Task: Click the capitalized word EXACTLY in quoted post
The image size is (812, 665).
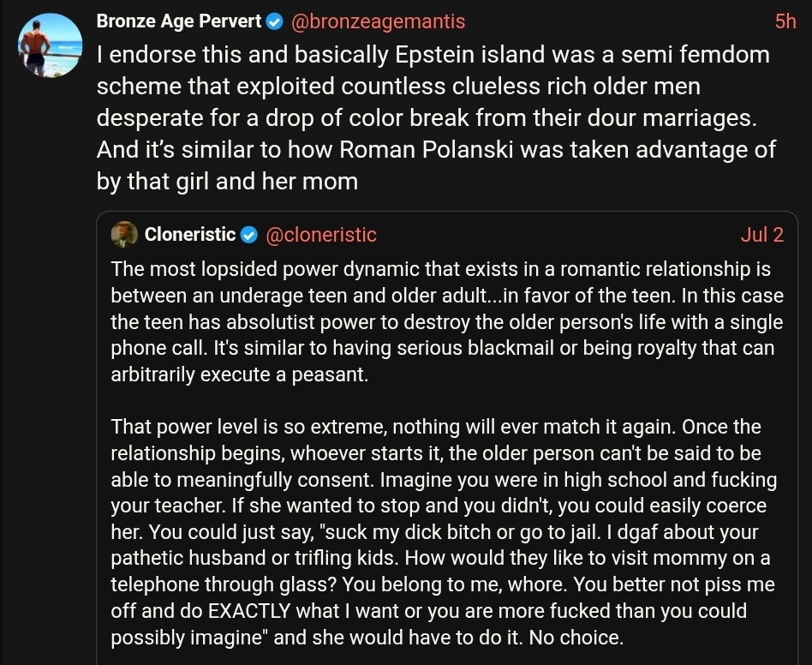Action: [x=249, y=611]
